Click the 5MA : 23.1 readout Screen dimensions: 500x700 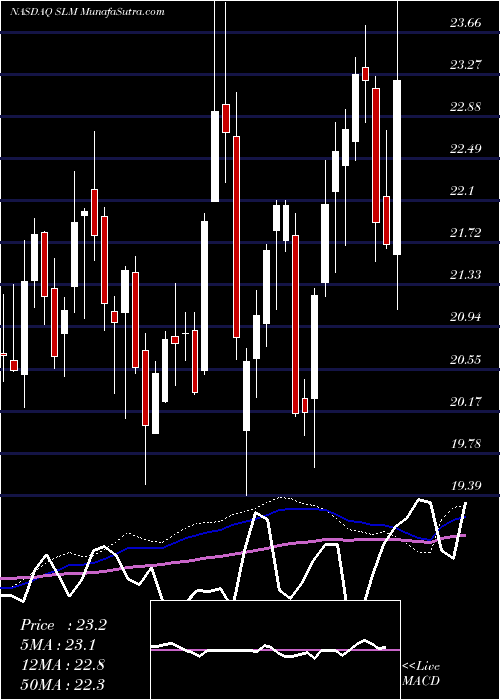point(58,645)
